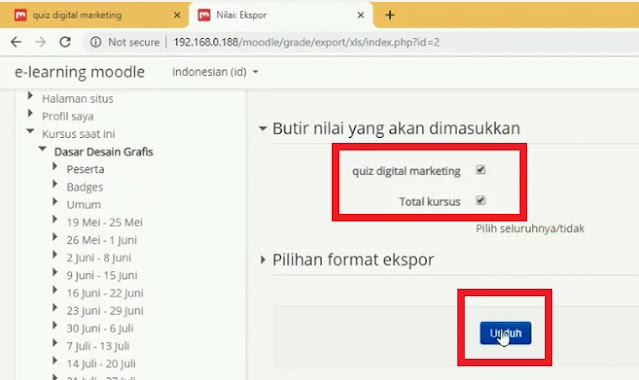Open a new browser tab with plus
The height and width of the screenshot is (380, 639).
tap(390, 15)
